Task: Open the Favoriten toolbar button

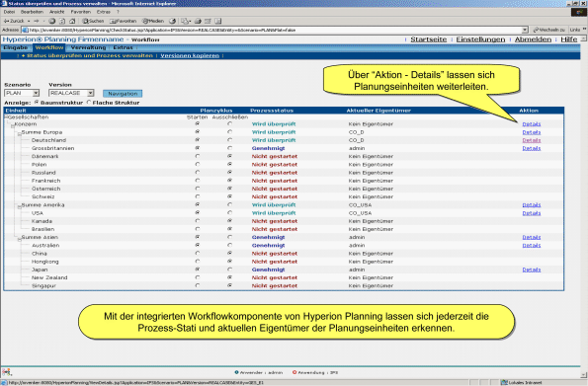Action: click(x=123, y=21)
